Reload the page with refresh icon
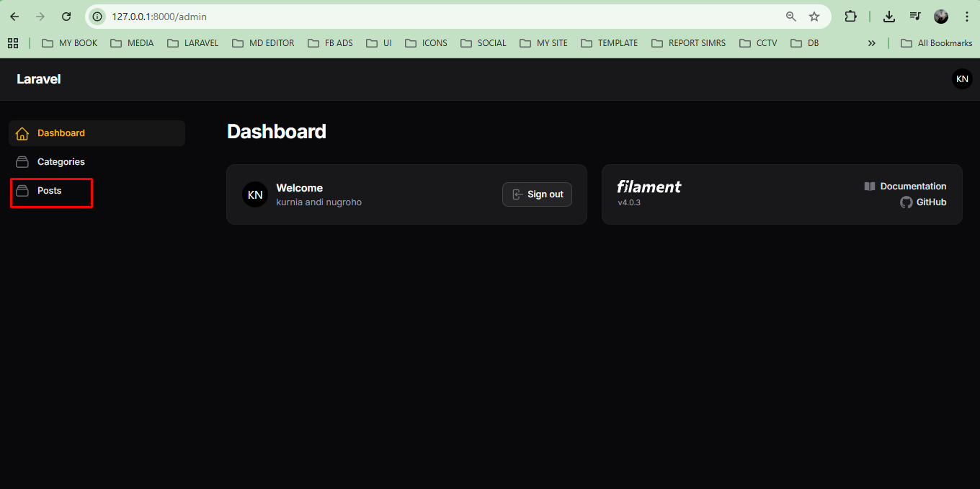This screenshot has width=980, height=489. click(x=66, y=17)
